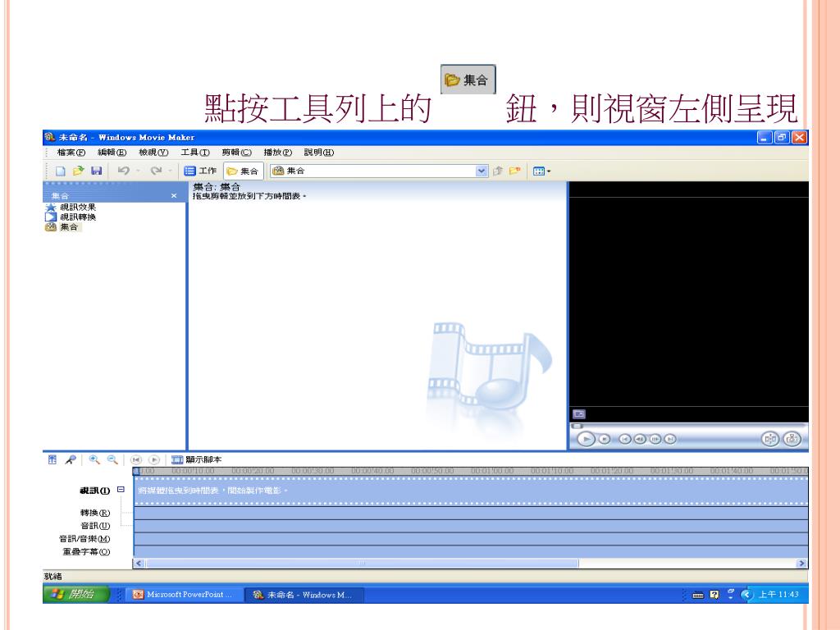
Task: Click the Rewind Timeline icon
Action: [136, 459]
